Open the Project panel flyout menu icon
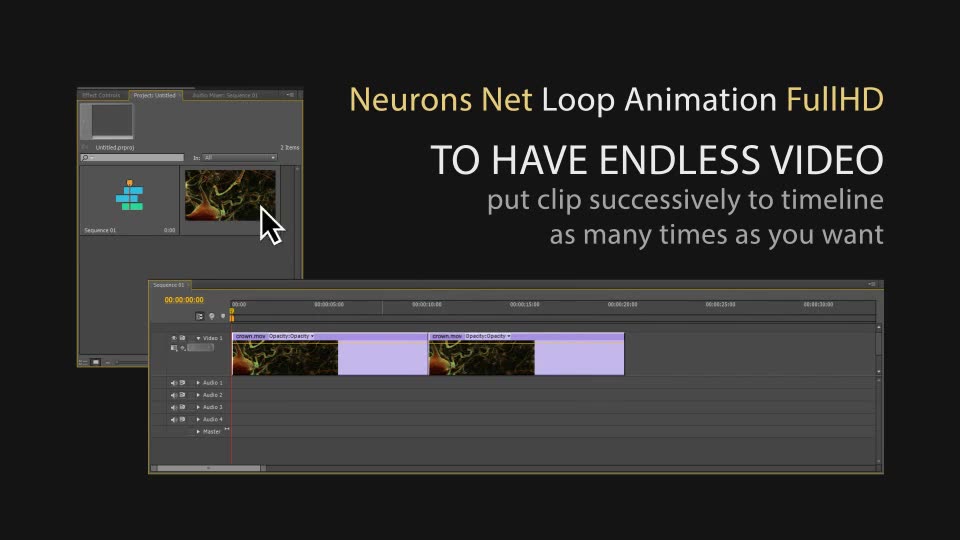The image size is (960, 540). click(x=289, y=95)
